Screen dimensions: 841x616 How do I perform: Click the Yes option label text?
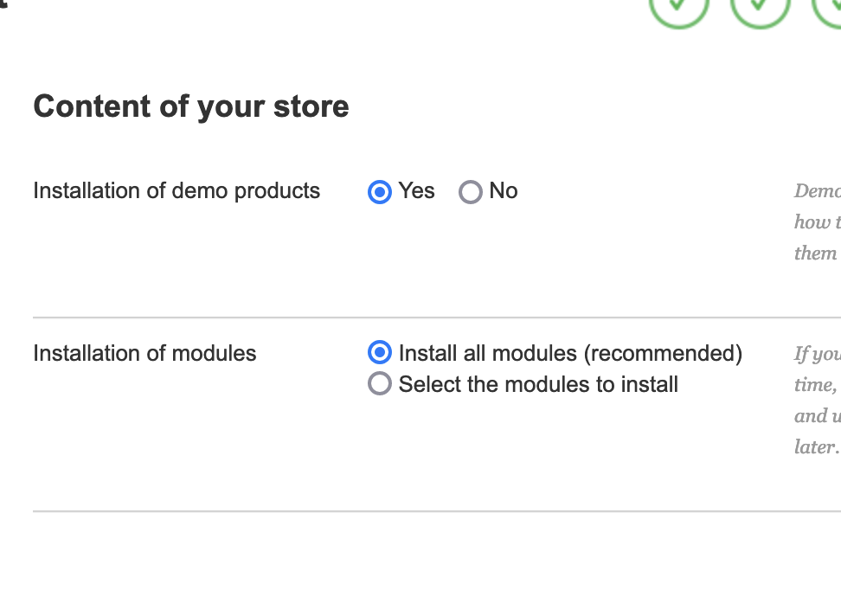(415, 191)
